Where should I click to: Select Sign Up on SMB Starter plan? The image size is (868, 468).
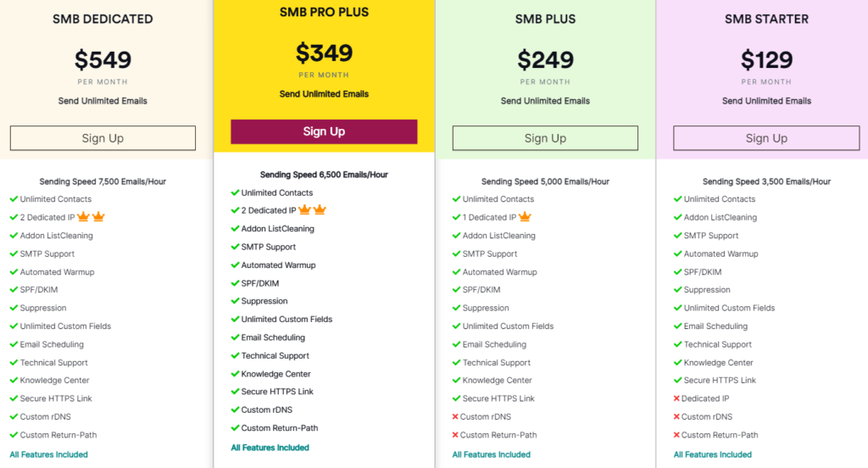[766, 138]
